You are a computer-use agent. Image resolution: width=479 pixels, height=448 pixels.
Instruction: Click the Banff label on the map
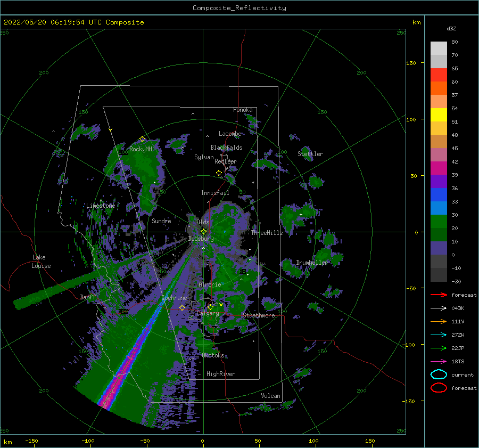tap(88, 297)
